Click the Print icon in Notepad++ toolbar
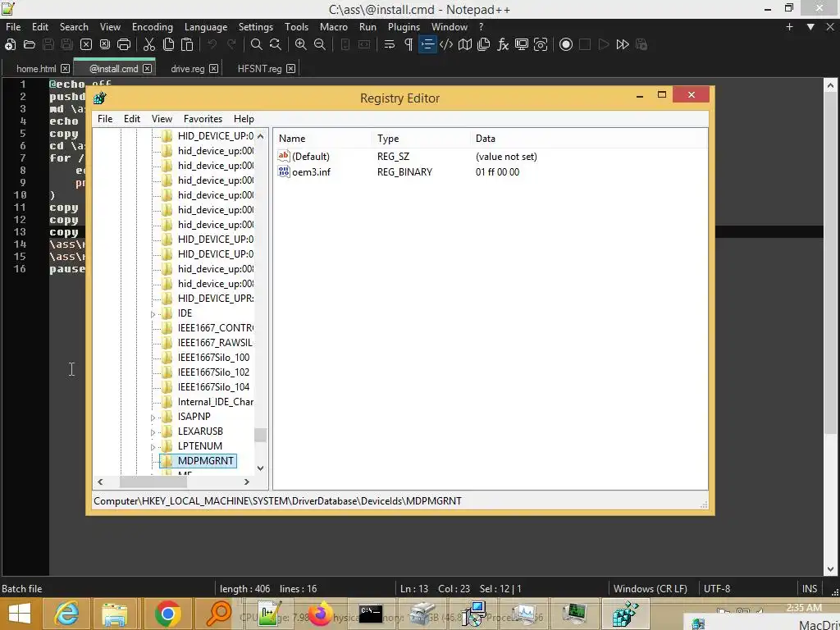The width and height of the screenshot is (840, 630). [x=124, y=44]
